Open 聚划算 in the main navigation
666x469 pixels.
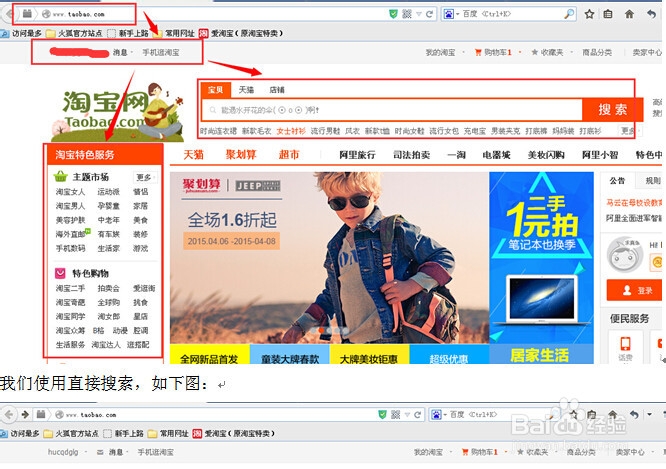240,155
